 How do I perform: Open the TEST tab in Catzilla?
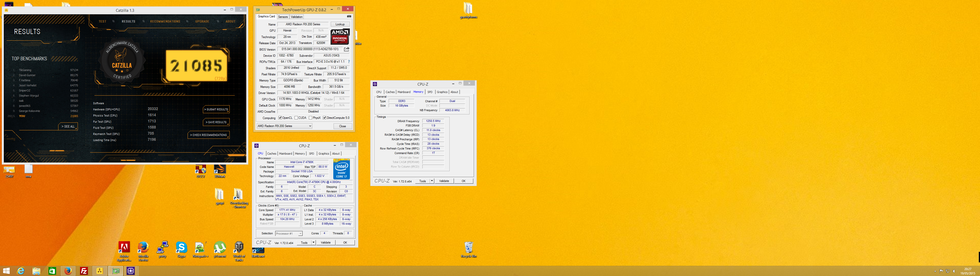pyautogui.click(x=103, y=21)
